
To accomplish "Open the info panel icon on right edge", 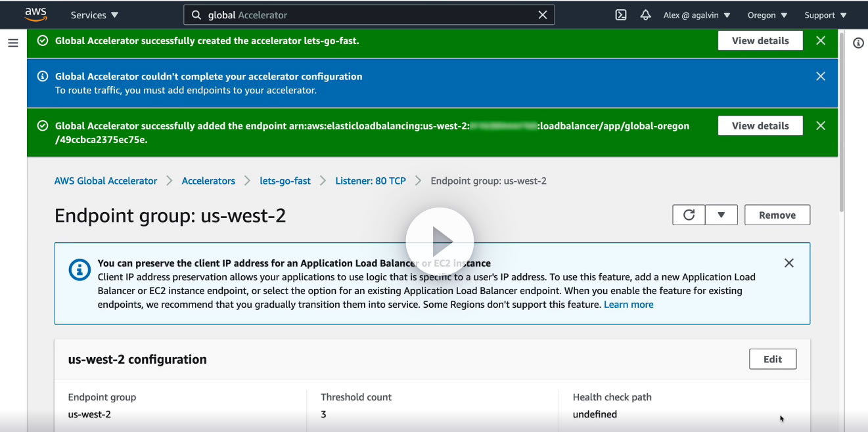I will pos(858,43).
